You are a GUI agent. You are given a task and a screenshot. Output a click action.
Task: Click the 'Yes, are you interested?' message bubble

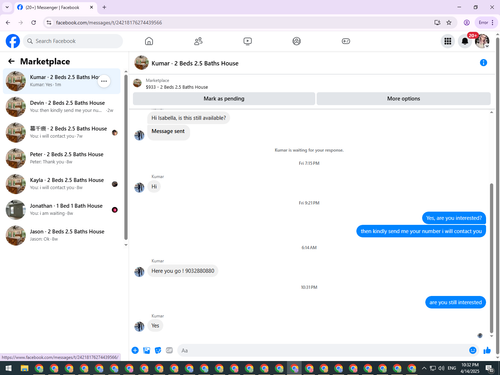coord(454,218)
